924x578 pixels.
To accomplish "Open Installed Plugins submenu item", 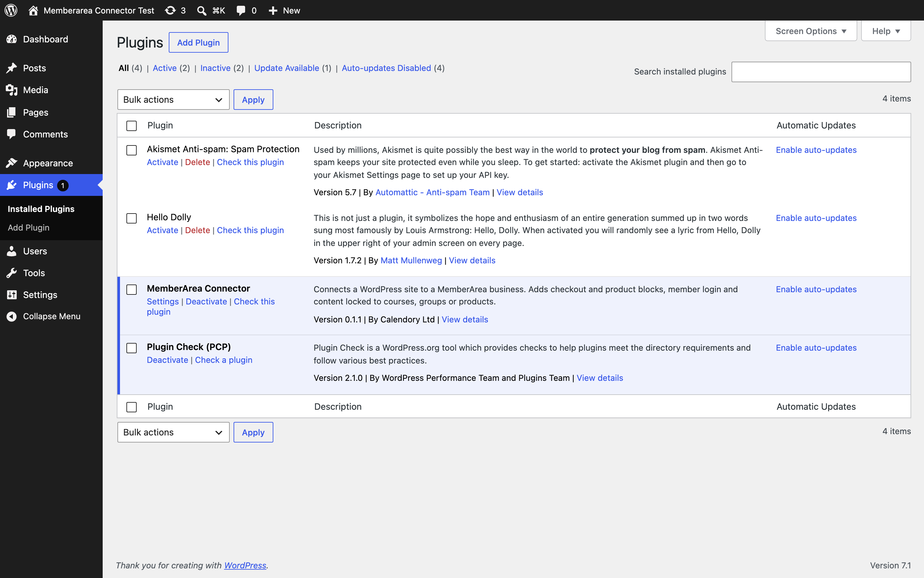I will click(x=41, y=209).
